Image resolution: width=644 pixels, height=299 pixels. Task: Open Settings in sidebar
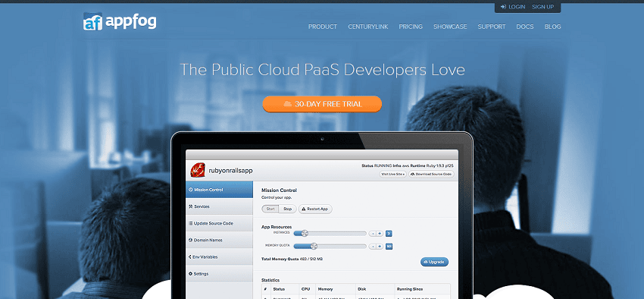point(219,273)
